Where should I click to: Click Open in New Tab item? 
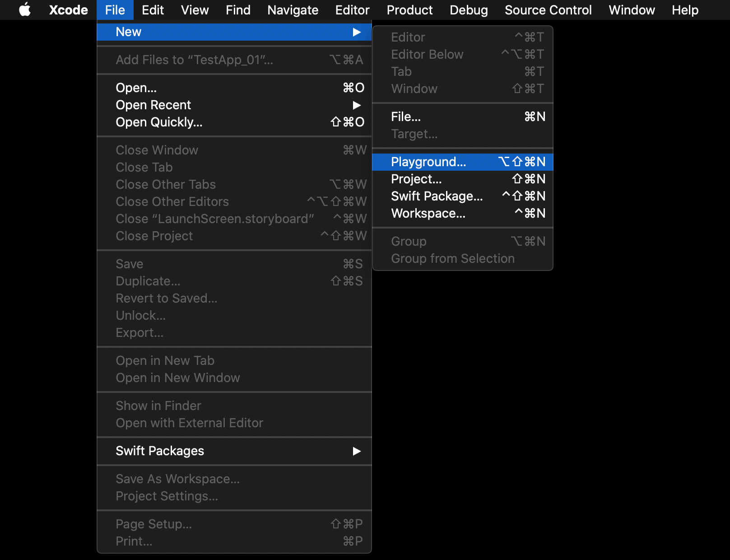pos(234,360)
